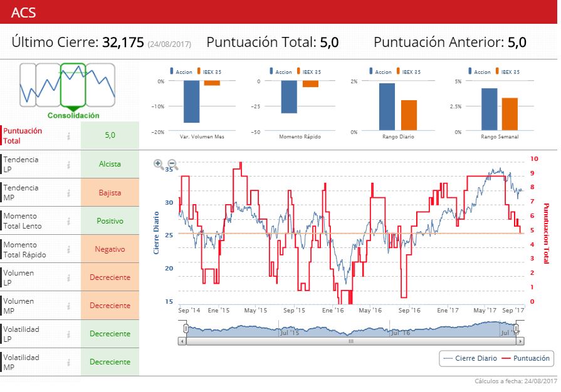Click Decreciente value for Volatilidad LP
Screen dimensions: 561x392
(110, 334)
